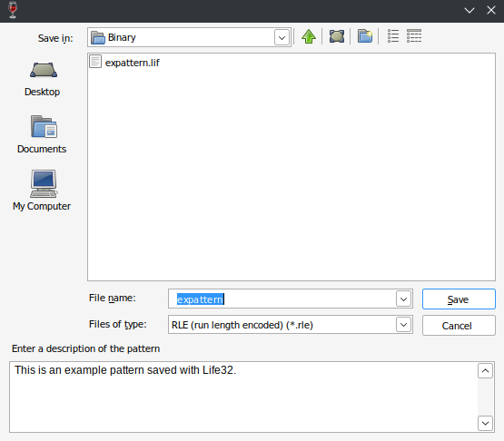Go up one folder level with green arrow
This screenshot has height=441, width=504.
pos(309,36)
